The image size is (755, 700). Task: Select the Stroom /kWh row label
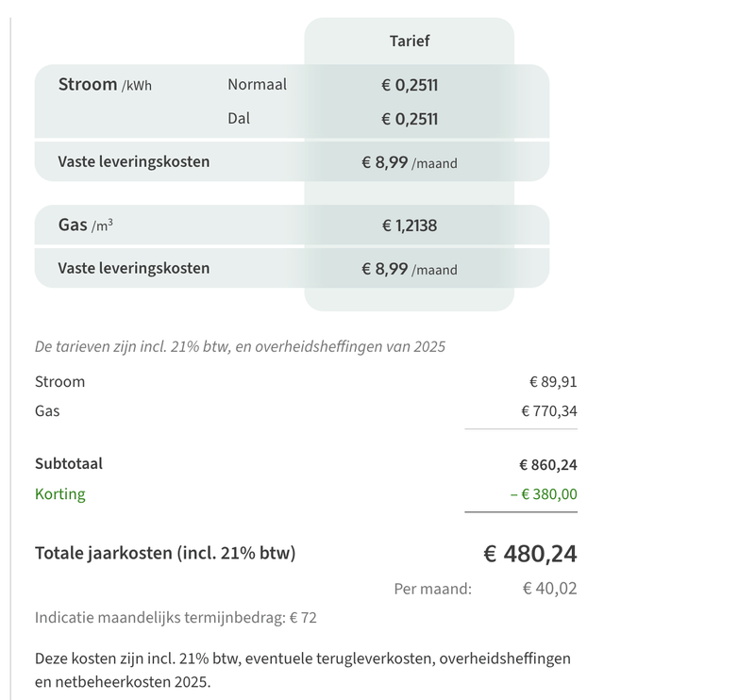tap(105, 85)
